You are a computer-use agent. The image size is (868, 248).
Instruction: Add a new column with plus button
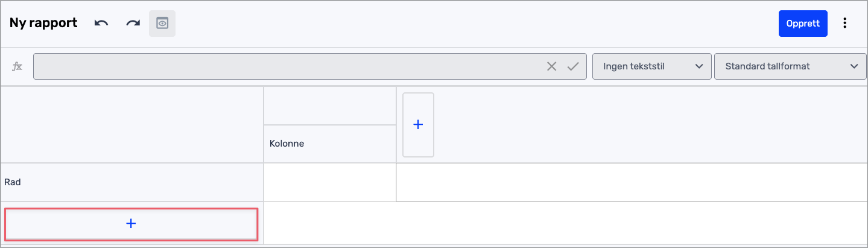point(418,125)
